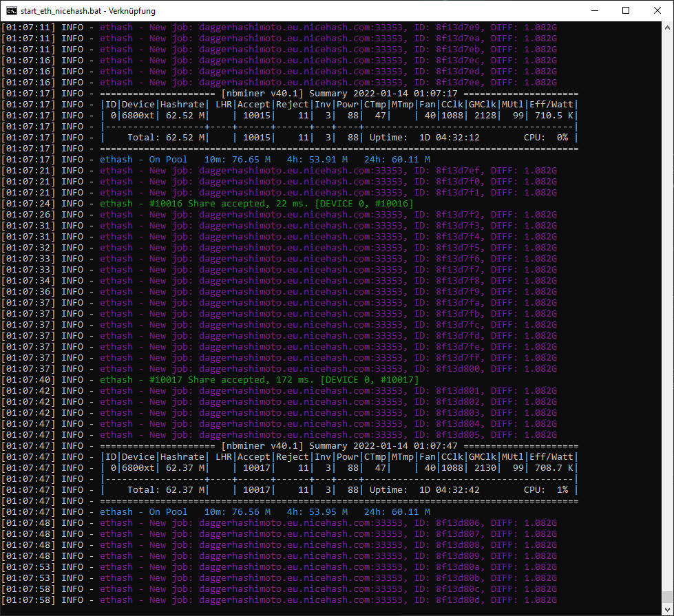Click GMClk value 2128
This screenshot has width=674, height=616.
click(485, 115)
